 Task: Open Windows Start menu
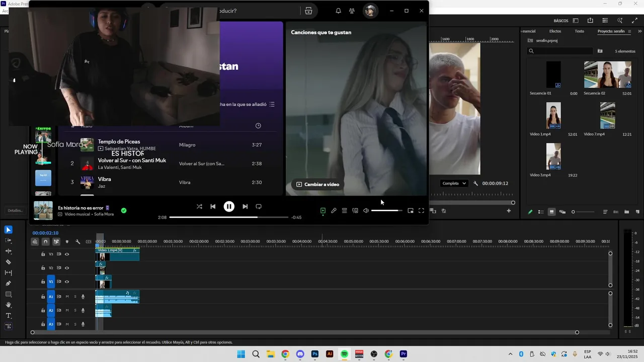pos(241,354)
